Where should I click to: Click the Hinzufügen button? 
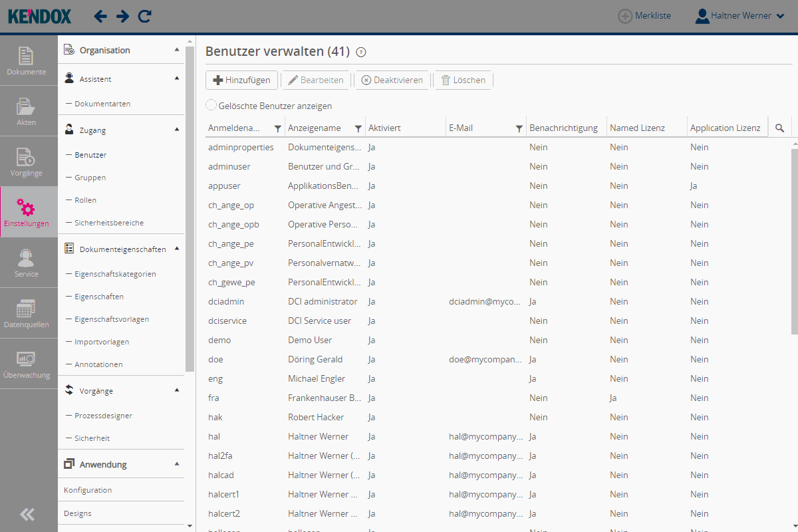click(242, 80)
